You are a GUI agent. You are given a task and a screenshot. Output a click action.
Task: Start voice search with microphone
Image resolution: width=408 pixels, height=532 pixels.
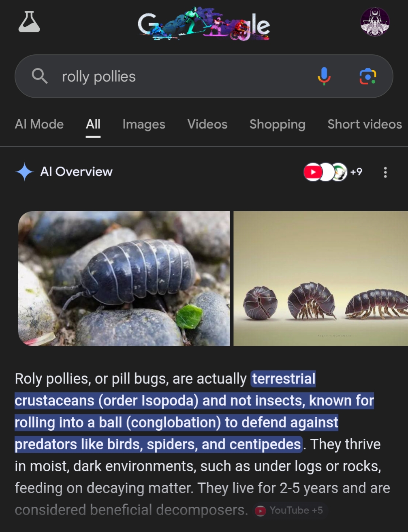(324, 76)
